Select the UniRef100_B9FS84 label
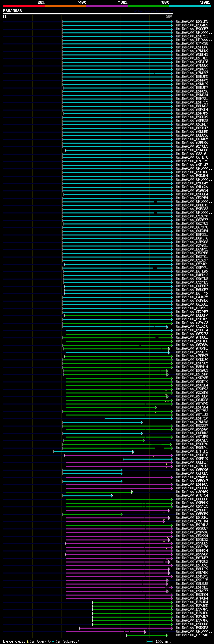 click(x=192, y=407)
